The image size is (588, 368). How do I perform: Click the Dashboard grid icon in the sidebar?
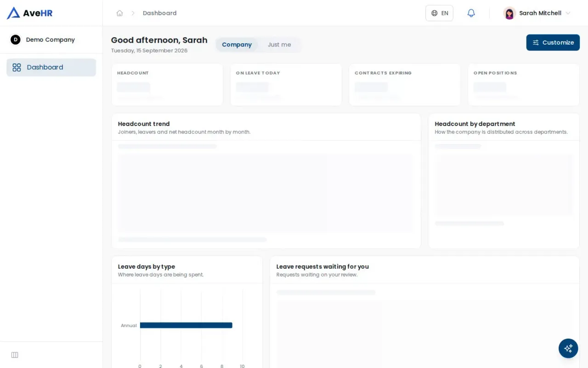(17, 68)
